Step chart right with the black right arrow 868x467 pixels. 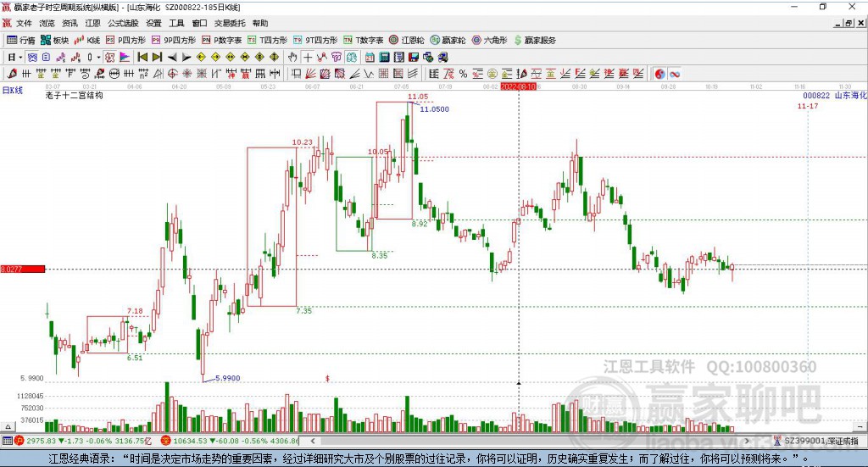pos(186,57)
